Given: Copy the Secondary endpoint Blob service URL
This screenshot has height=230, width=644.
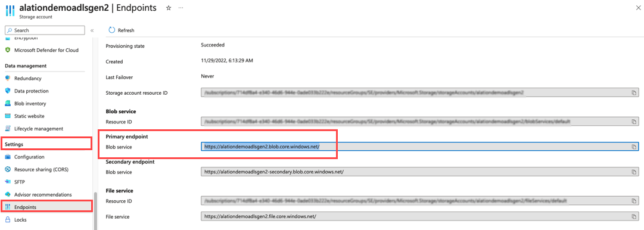Looking at the screenshot, I should [x=634, y=172].
